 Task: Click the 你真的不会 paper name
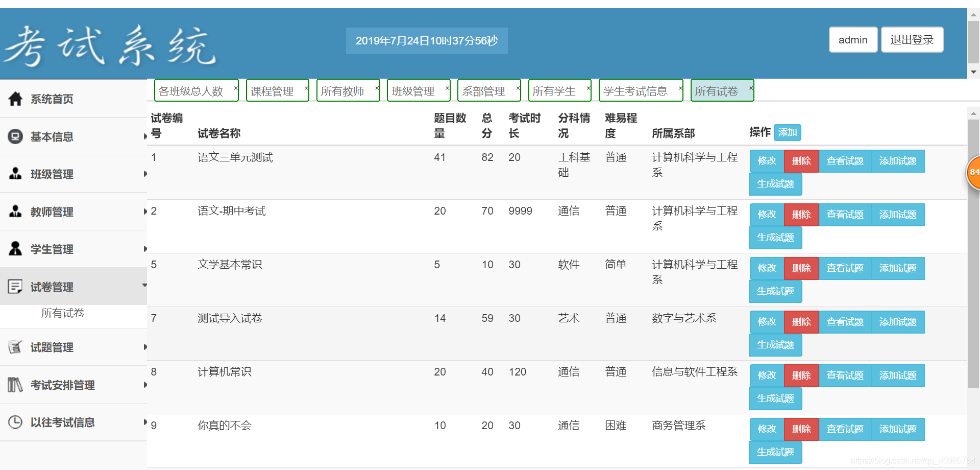pyautogui.click(x=225, y=426)
